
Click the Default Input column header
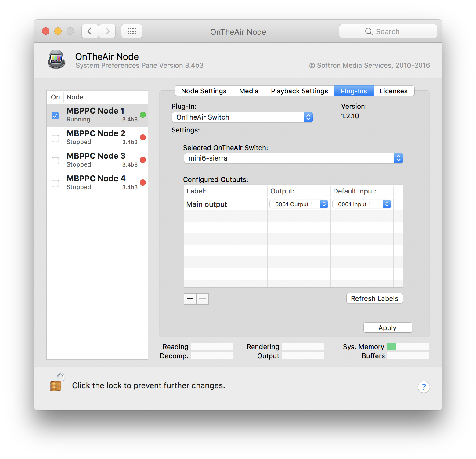click(x=362, y=191)
